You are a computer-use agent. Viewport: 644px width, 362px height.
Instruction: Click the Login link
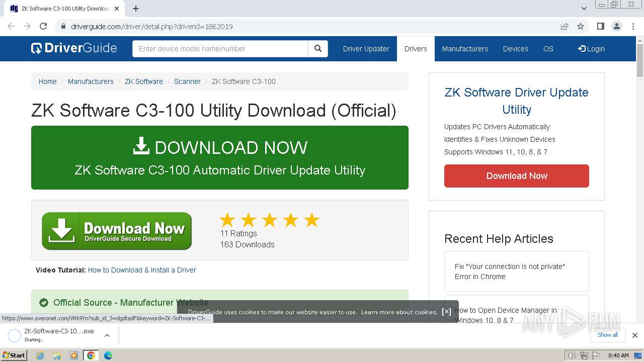click(591, 49)
